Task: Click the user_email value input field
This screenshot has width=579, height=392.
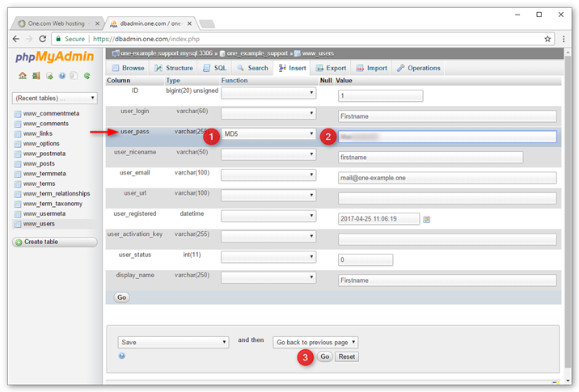Action: pyautogui.click(x=447, y=178)
